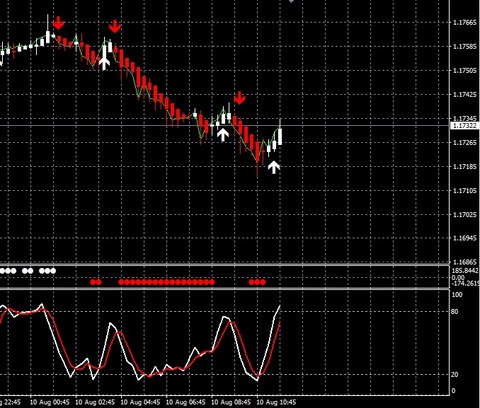Click the gray chart shift triangle marker
Viewport: 480px width, 408px height.
(291, 1)
